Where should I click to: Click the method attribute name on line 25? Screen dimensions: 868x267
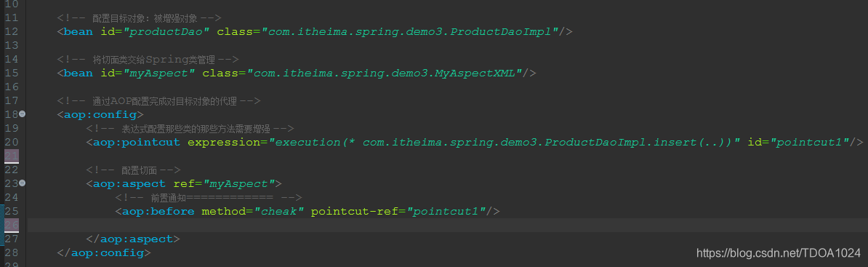click(223, 212)
